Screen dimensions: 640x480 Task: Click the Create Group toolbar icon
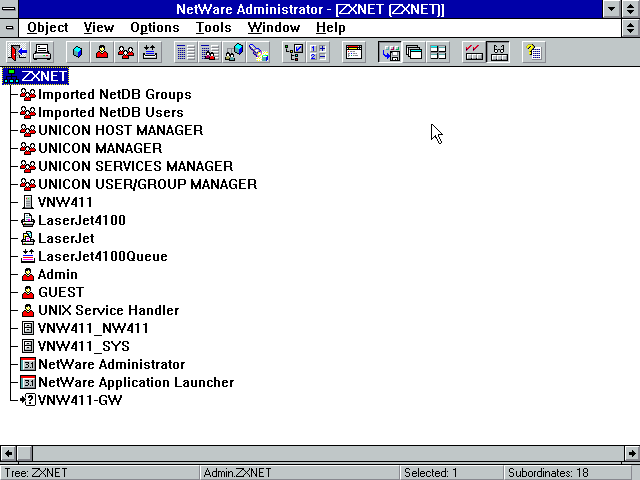coord(126,52)
